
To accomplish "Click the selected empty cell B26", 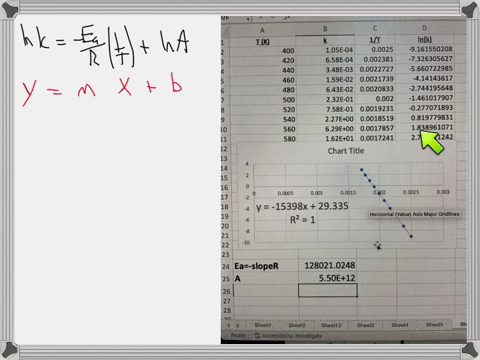I will 328,290.
